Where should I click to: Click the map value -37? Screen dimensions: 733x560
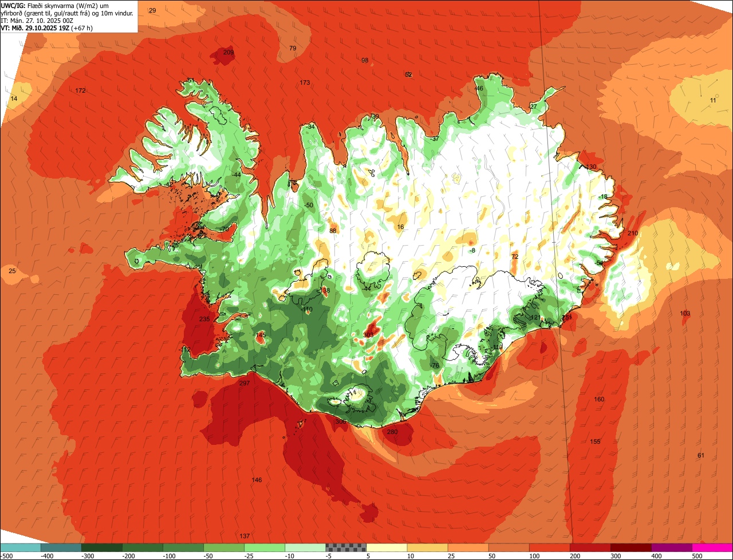[x=434, y=139]
